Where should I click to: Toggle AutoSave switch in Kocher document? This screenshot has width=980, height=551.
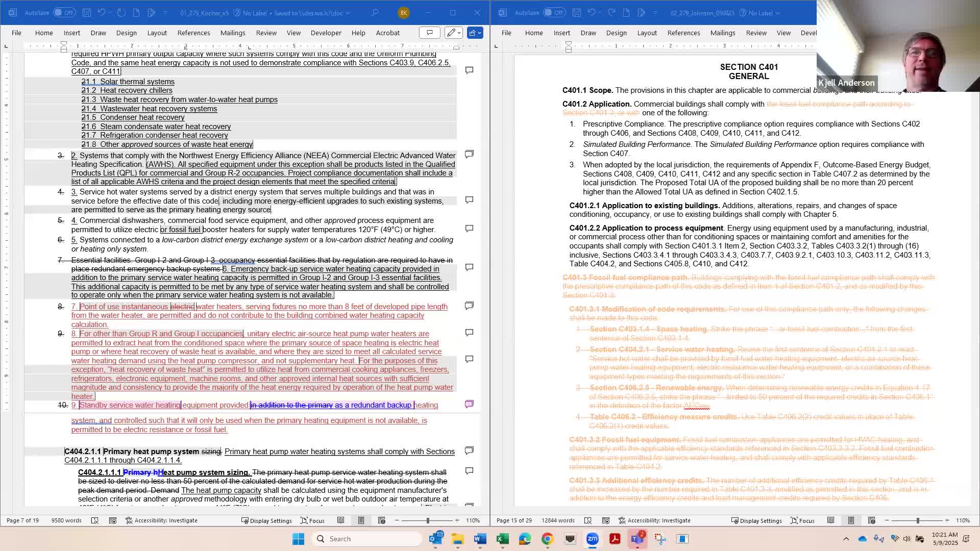[x=64, y=13]
